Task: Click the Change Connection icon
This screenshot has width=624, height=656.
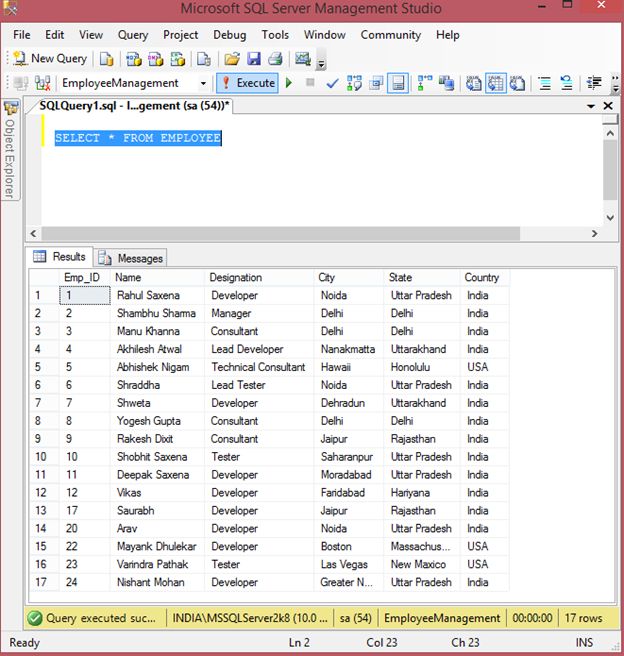Action: coord(43,83)
